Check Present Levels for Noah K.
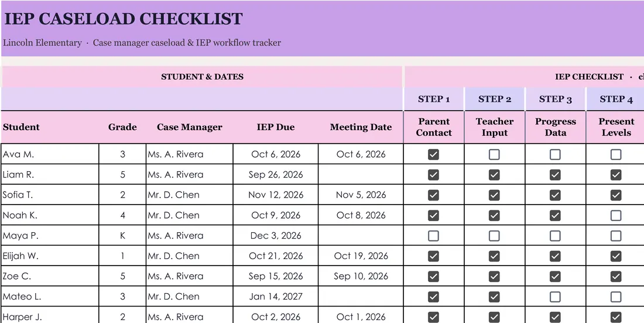Viewport: 644px width, 323px height. (x=616, y=215)
